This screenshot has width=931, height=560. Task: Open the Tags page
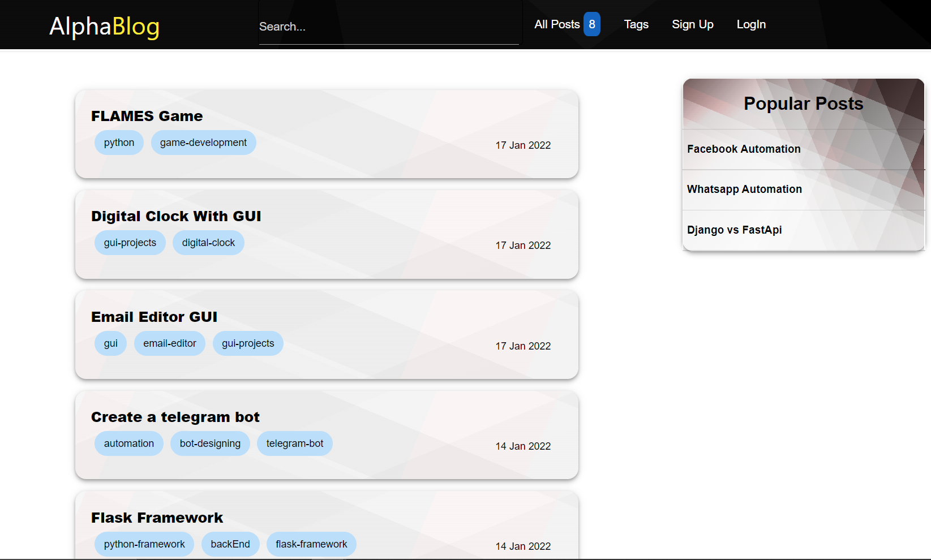636,24
